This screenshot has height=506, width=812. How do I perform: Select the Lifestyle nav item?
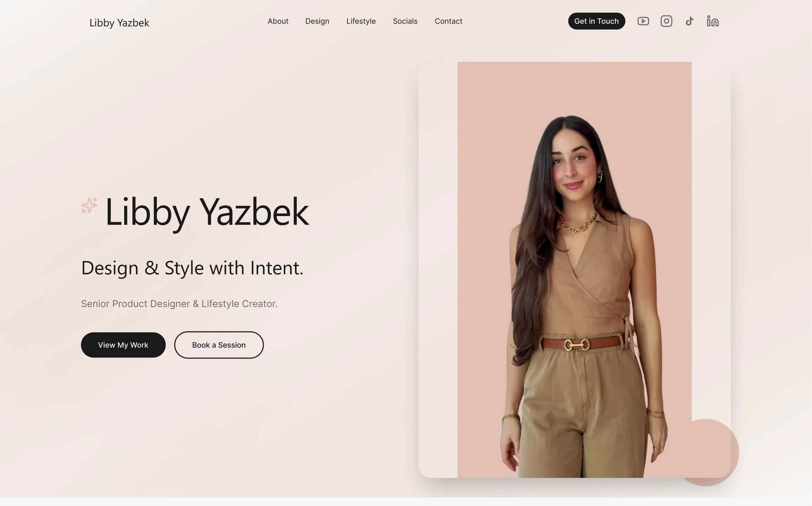(361, 21)
